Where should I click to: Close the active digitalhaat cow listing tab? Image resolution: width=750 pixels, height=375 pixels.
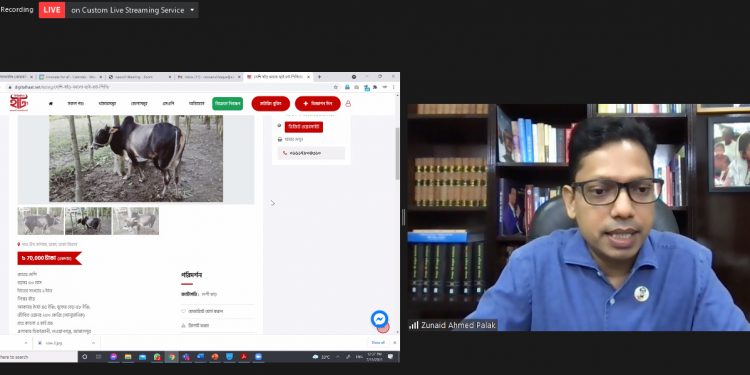309,77
